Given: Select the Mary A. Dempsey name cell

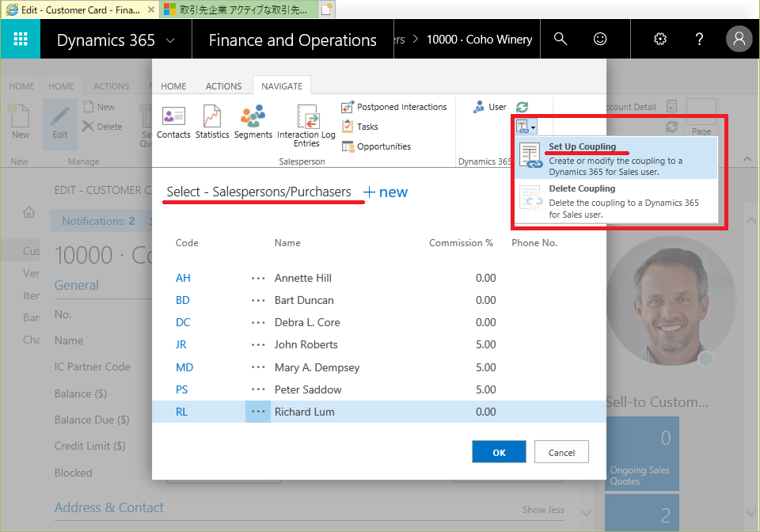Looking at the screenshot, I should tap(317, 368).
